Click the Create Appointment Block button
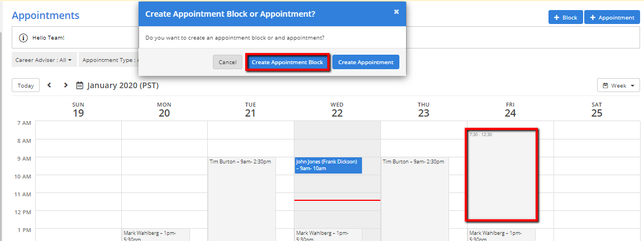Image resolution: width=644 pixels, height=241 pixels. 287,62
